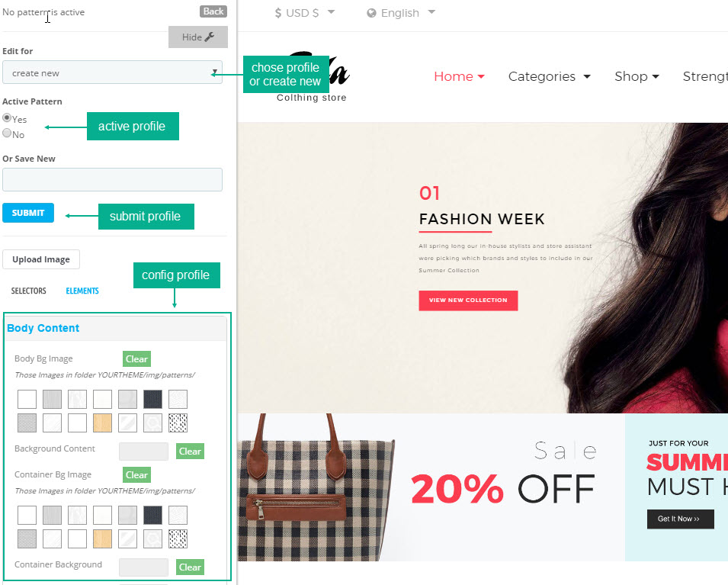The width and height of the screenshot is (728, 585).
Task: Open the Categories menu
Action: click(550, 76)
